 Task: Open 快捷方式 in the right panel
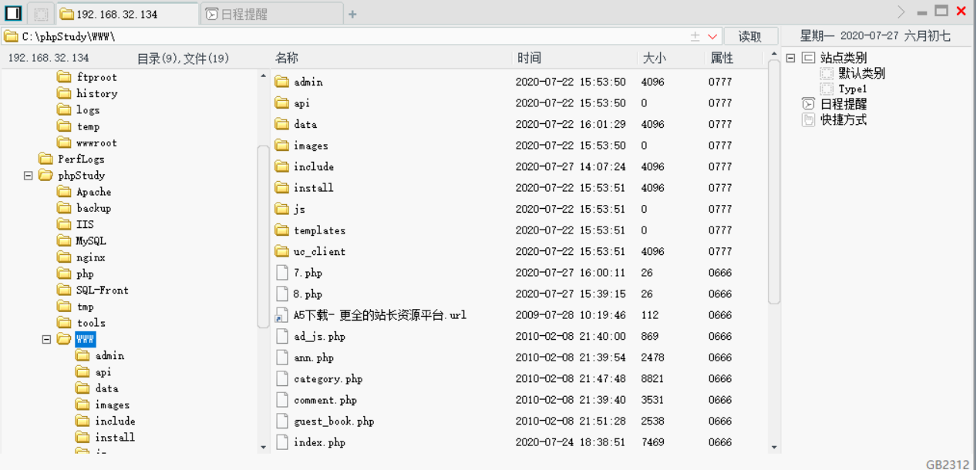click(844, 119)
